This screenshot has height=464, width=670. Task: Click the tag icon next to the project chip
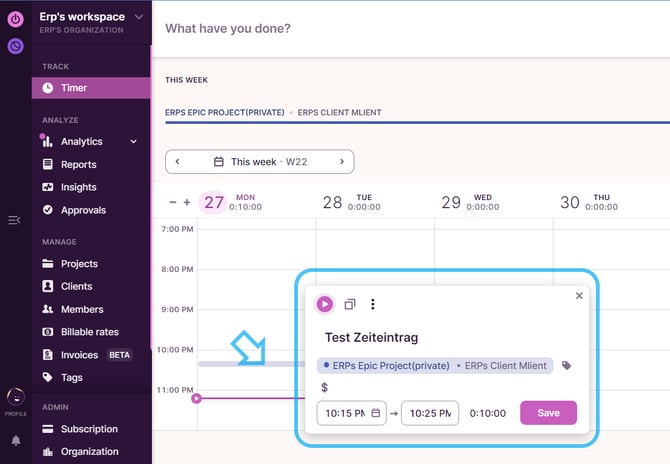pyautogui.click(x=567, y=366)
